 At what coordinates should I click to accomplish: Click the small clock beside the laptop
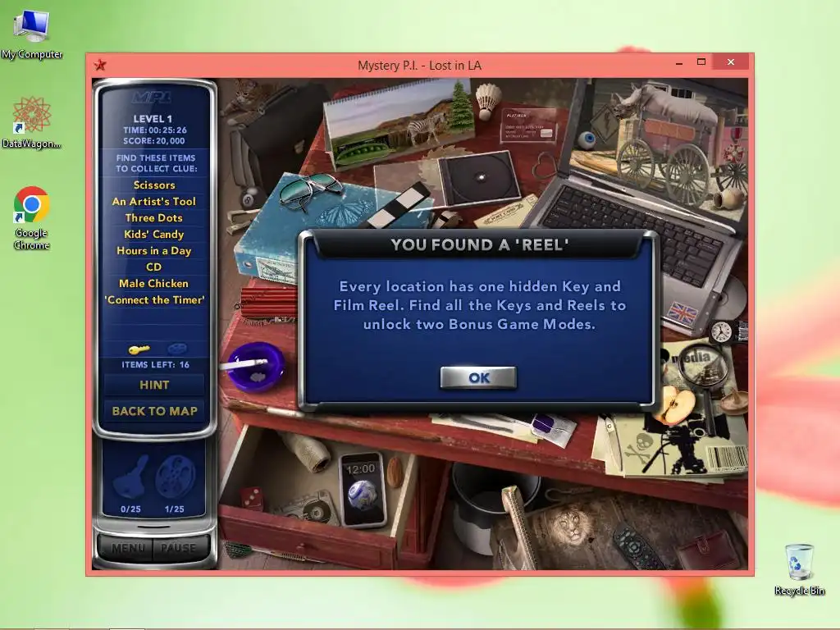pos(721,331)
